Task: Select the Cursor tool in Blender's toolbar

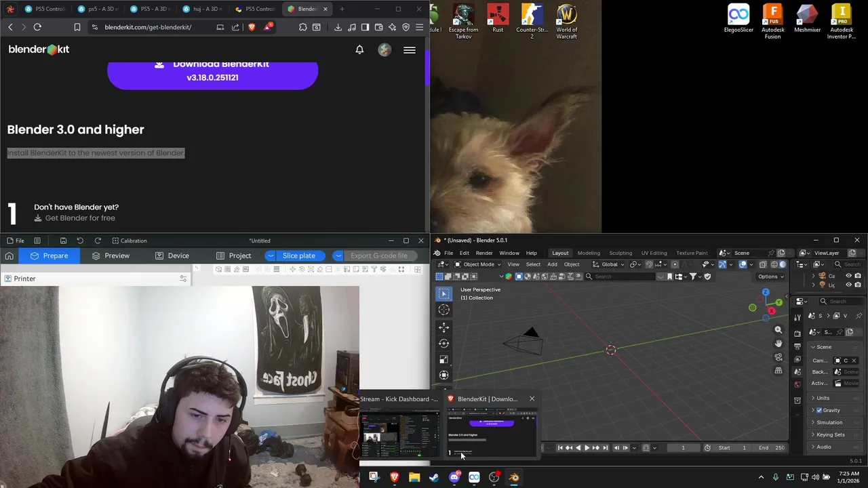Action: (x=443, y=310)
